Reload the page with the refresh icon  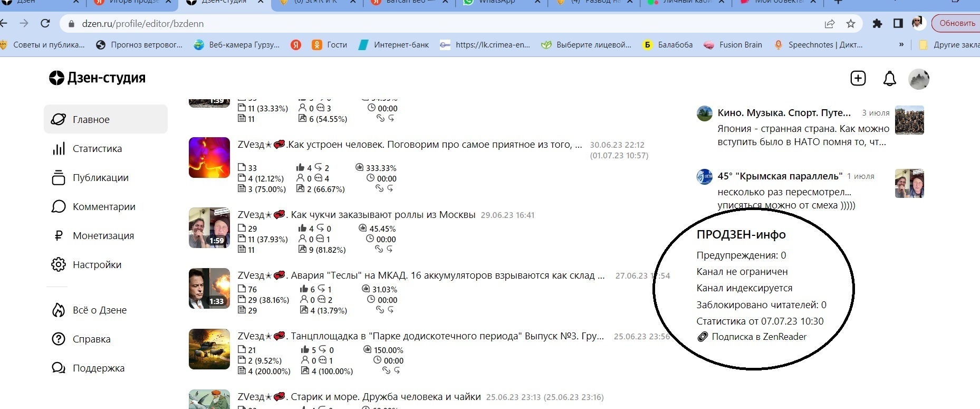[x=45, y=23]
